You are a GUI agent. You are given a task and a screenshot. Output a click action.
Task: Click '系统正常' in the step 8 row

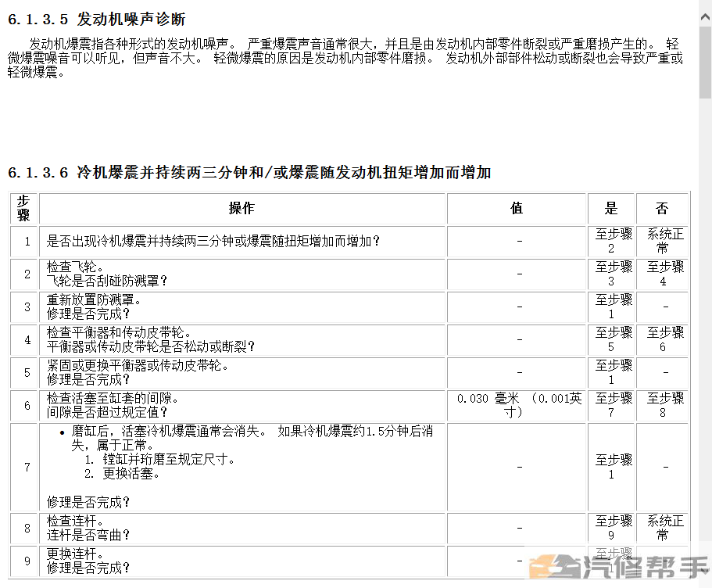pos(665,528)
